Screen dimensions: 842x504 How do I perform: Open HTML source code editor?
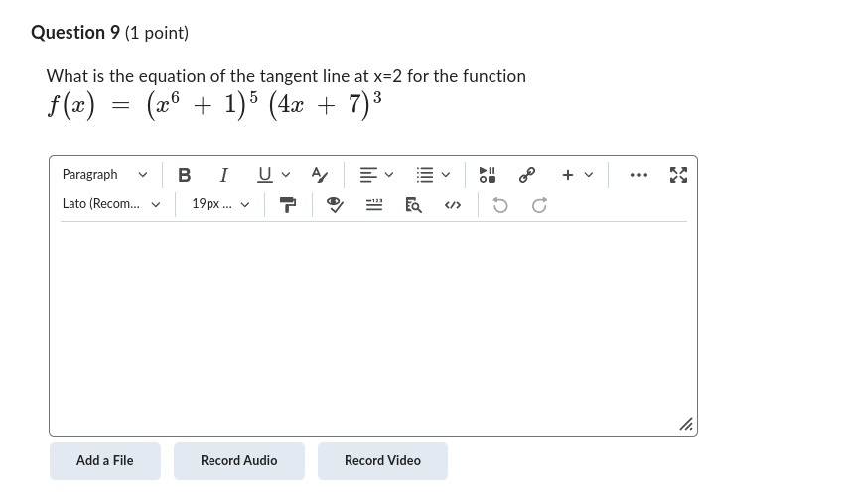tap(453, 205)
